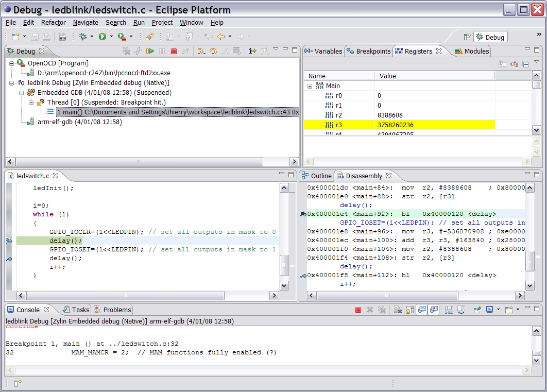Click the Print icon in main toolbar
This screenshot has width=547, height=392.
[46, 37]
